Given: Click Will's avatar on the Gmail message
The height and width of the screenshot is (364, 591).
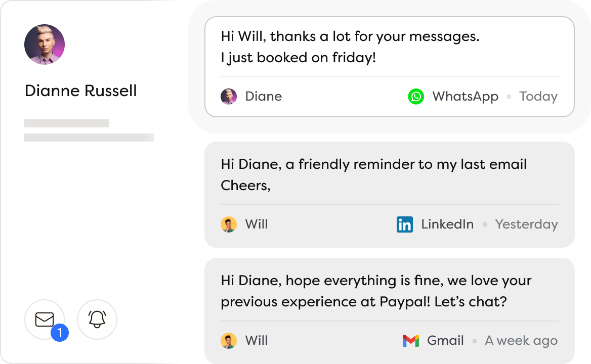Looking at the screenshot, I should tap(229, 340).
